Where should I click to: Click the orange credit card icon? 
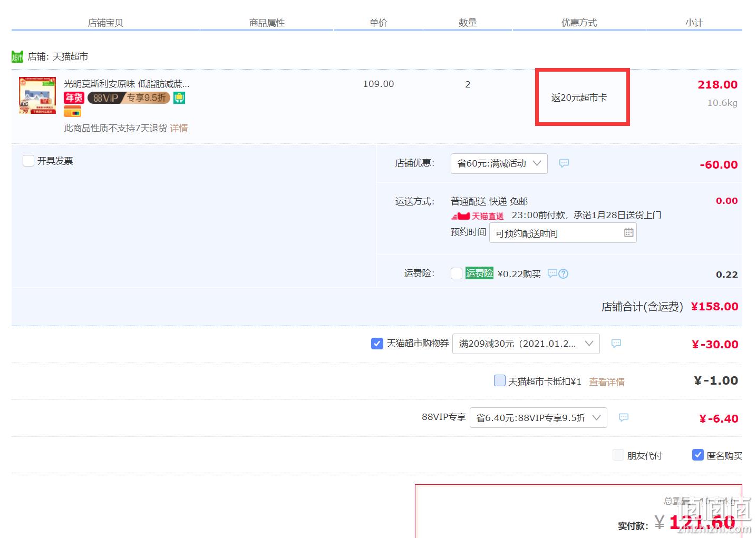coord(72,112)
